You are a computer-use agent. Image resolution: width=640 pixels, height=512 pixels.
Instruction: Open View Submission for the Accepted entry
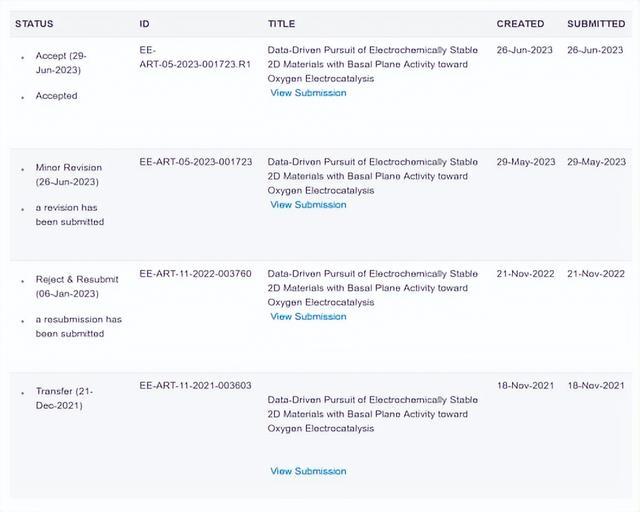pyautogui.click(x=308, y=93)
